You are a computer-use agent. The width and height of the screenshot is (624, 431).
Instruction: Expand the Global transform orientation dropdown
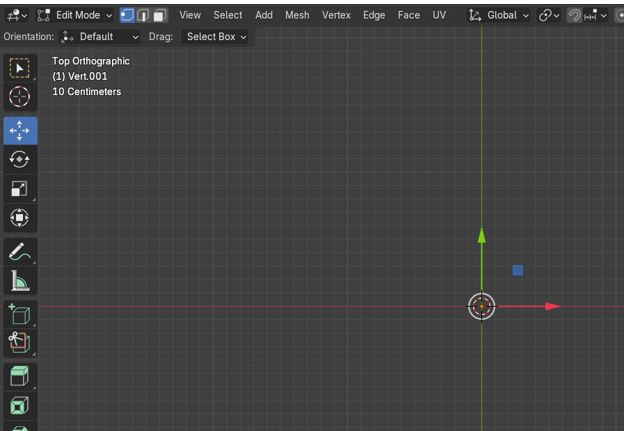[499, 15]
